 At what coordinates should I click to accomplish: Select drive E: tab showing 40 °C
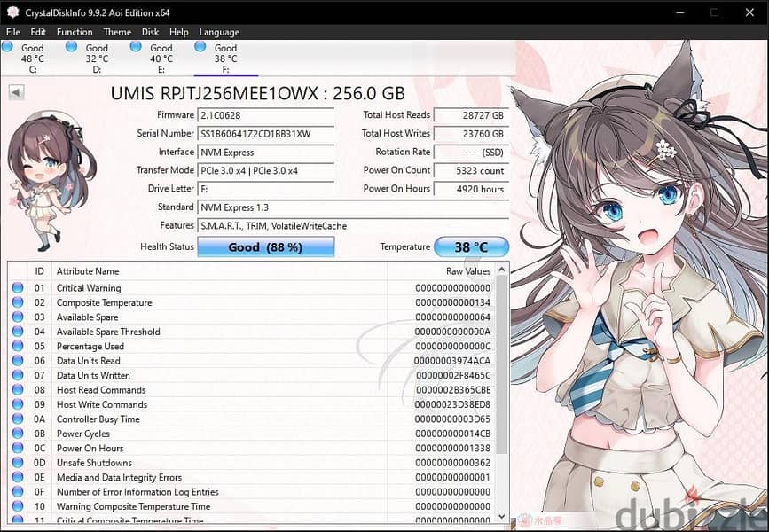click(x=161, y=59)
